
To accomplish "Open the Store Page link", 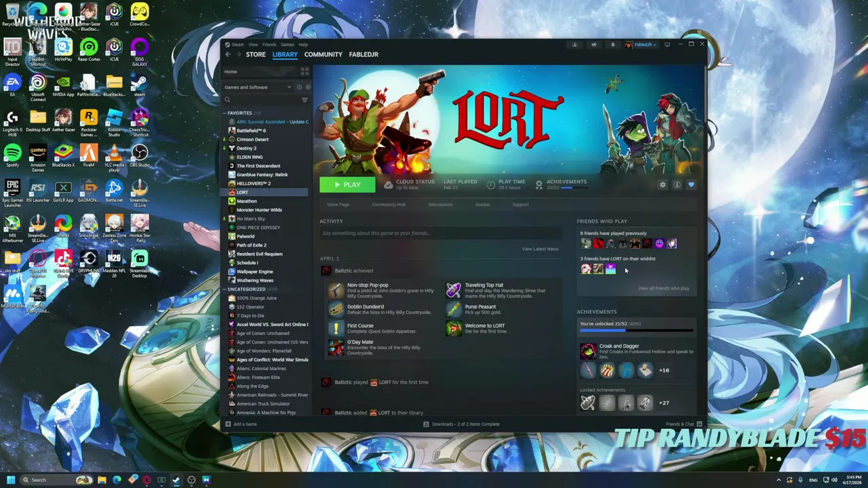I will (x=338, y=204).
